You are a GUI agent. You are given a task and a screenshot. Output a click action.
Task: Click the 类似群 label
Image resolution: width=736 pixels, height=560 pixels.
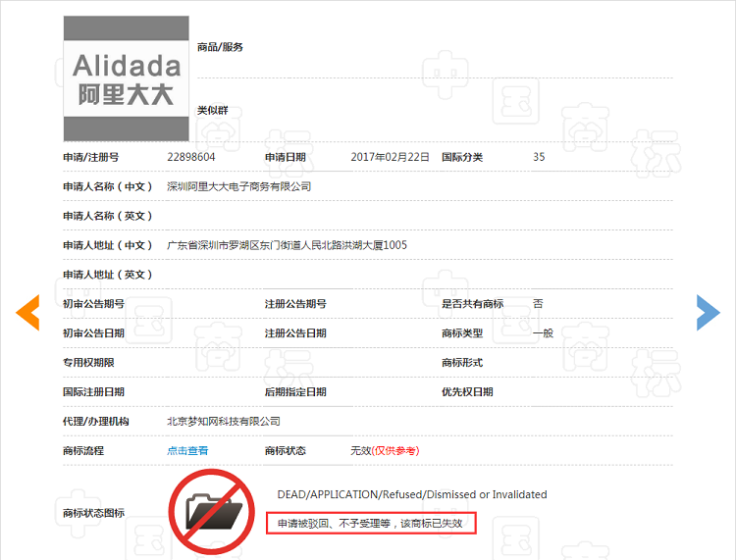click(x=213, y=110)
